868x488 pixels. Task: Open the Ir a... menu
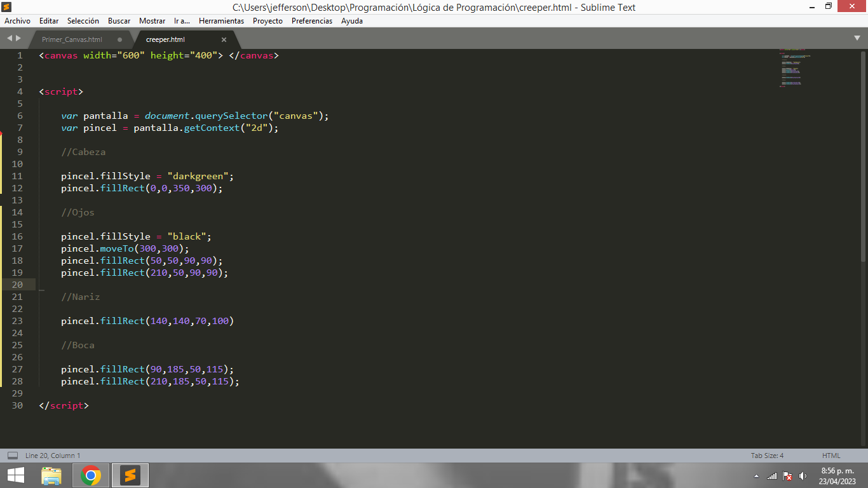point(182,21)
